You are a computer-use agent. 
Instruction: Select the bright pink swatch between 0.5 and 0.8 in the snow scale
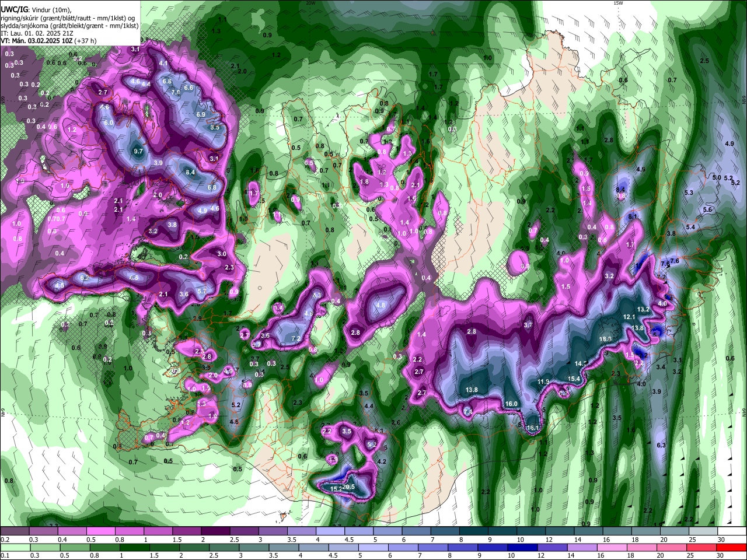[100, 531]
